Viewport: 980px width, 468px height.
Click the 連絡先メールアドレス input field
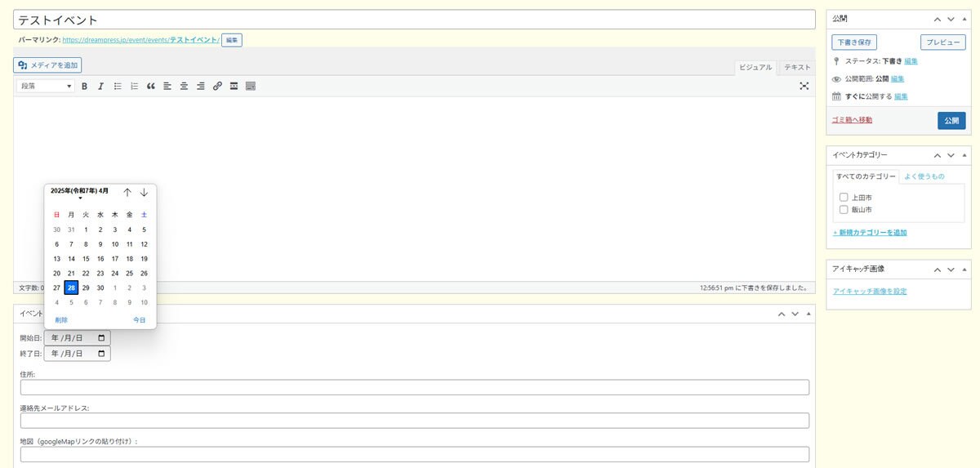pyautogui.click(x=415, y=421)
